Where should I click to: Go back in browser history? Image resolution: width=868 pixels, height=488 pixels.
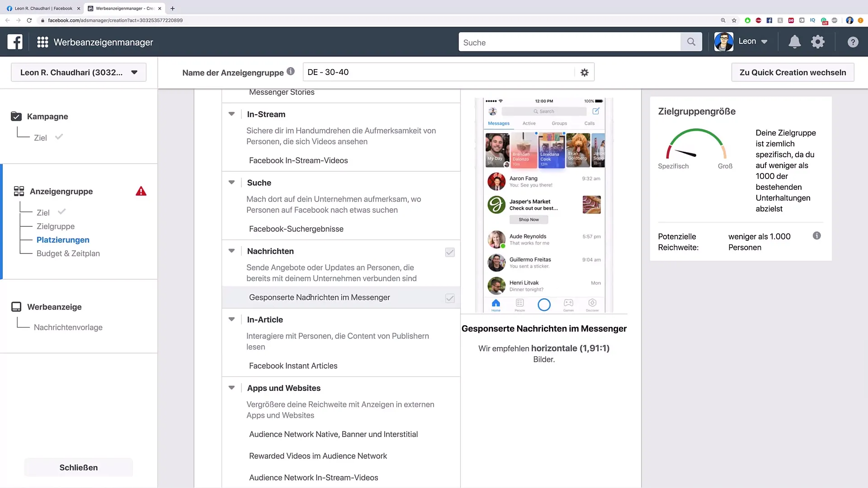8,20
